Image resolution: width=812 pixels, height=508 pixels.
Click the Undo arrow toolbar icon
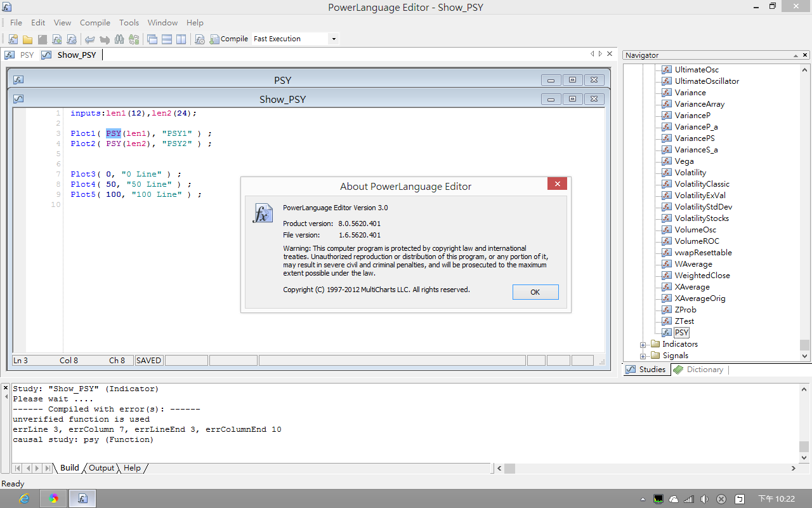tap(89, 39)
